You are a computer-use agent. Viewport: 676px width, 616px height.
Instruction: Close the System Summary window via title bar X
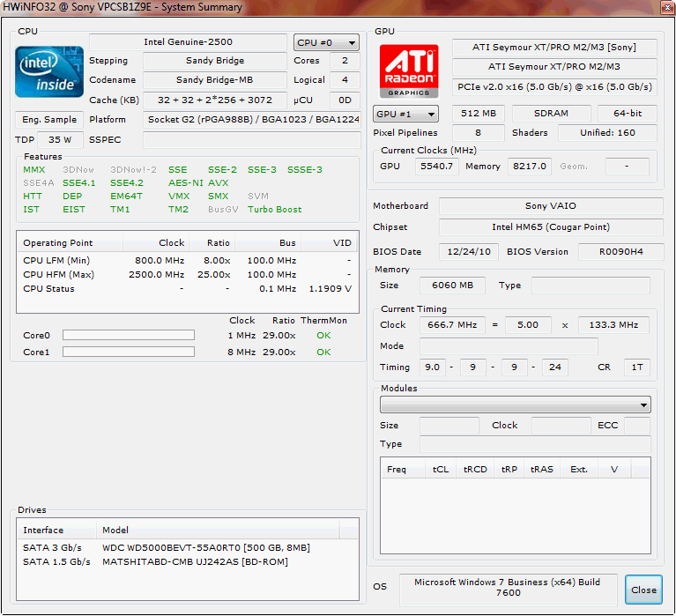click(x=668, y=8)
